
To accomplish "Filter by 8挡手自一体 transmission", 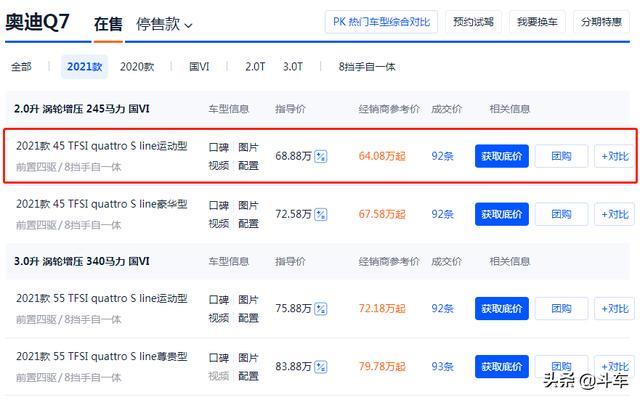I will click(367, 67).
